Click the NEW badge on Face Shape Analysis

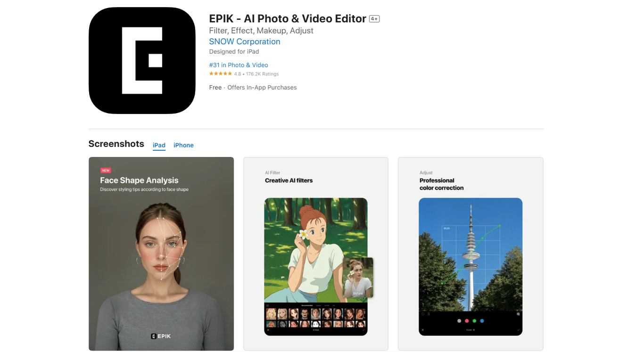click(x=106, y=171)
